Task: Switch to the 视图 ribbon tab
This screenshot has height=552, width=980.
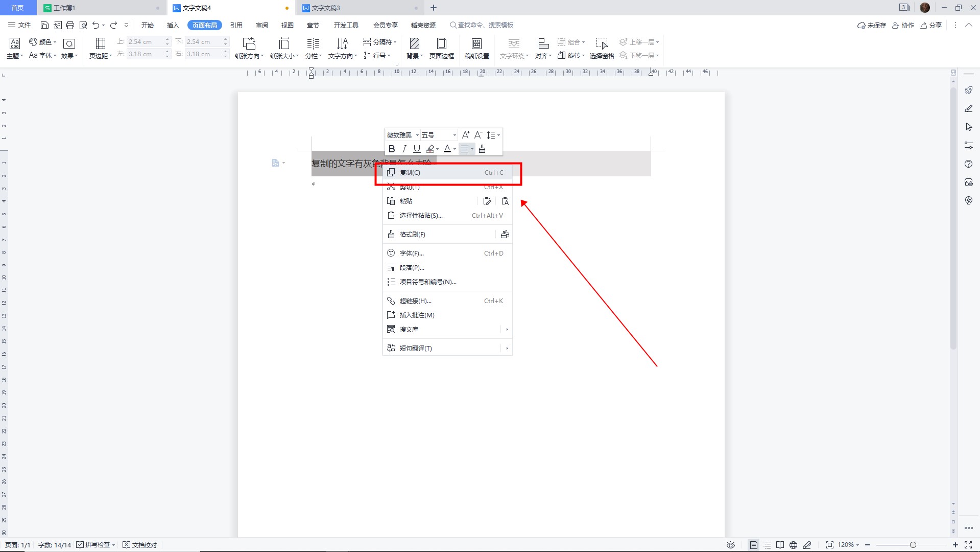Action: [x=288, y=25]
